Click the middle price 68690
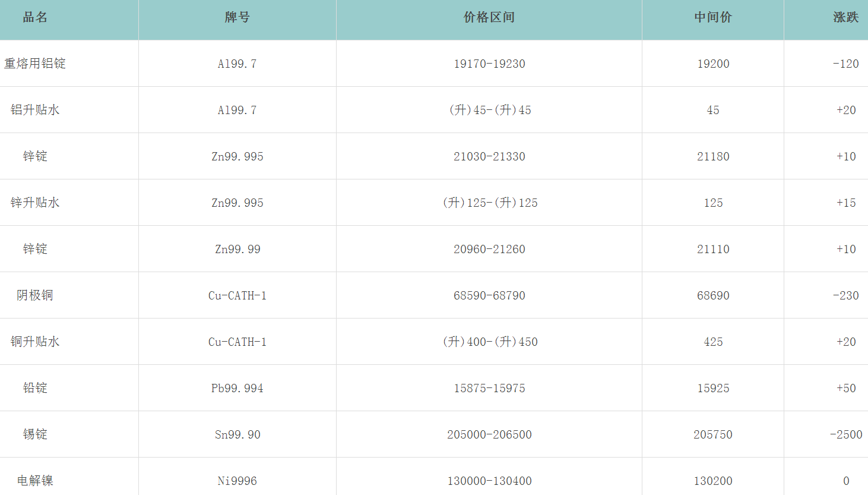The height and width of the screenshot is (495, 868). click(712, 295)
